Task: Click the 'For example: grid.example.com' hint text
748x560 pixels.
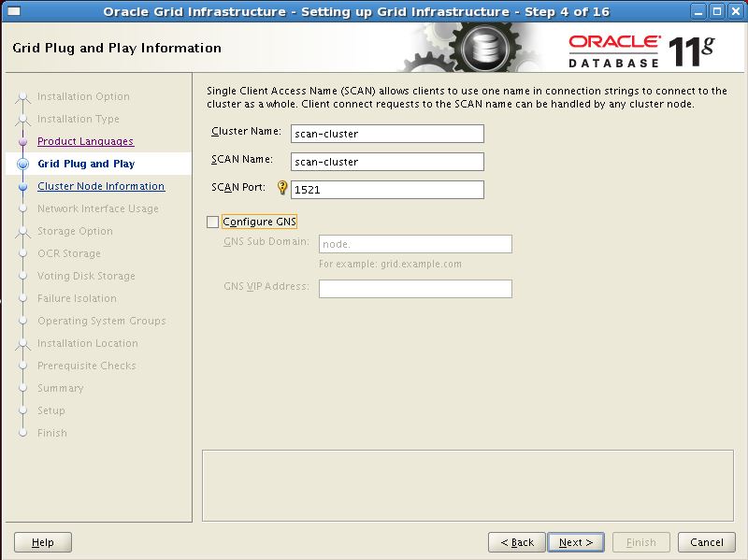Action: click(390, 264)
